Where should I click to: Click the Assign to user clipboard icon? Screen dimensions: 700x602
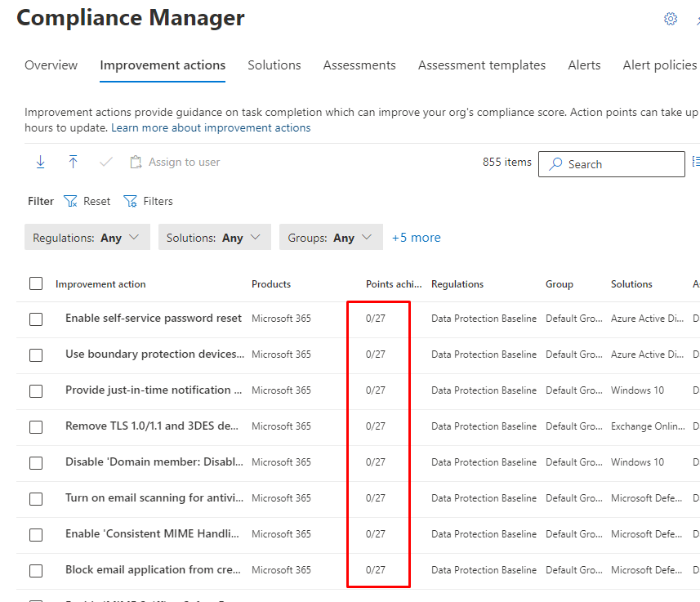pyautogui.click(x=136, y=163)
